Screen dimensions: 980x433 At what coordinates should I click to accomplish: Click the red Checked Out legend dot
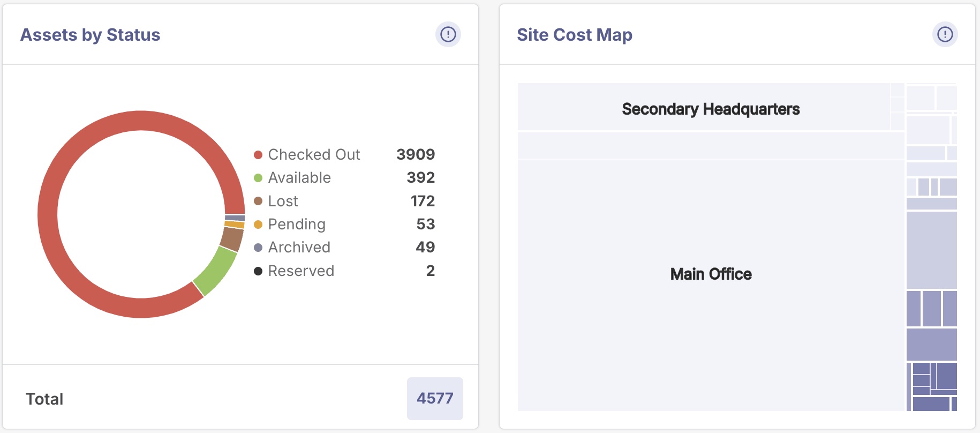click(258, 155)
